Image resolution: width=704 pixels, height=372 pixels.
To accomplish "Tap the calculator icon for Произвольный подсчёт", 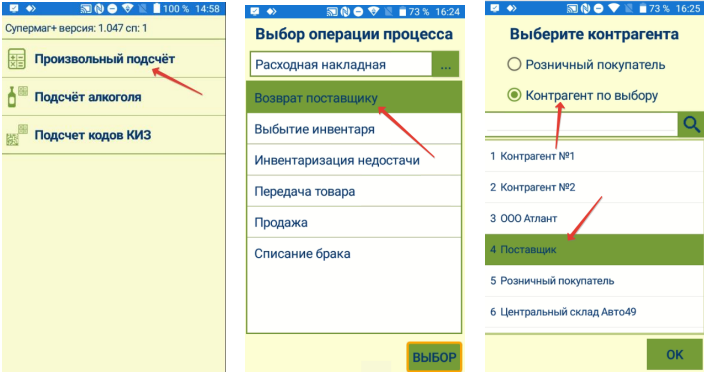I will (17, 59).
